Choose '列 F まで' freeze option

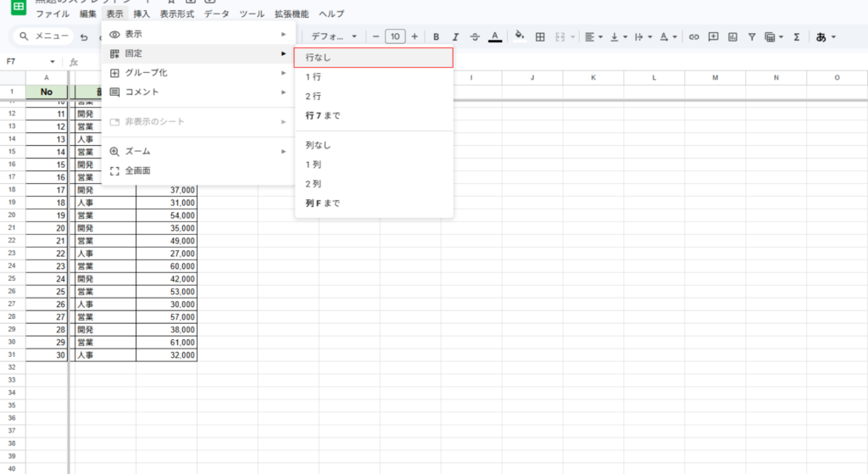(x=323, y=204)
